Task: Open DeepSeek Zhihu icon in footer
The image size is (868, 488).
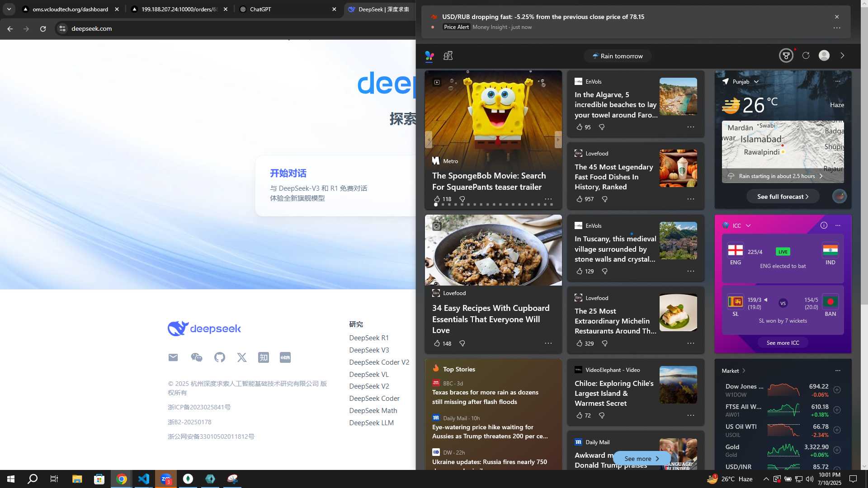Action: click(264, 358)
